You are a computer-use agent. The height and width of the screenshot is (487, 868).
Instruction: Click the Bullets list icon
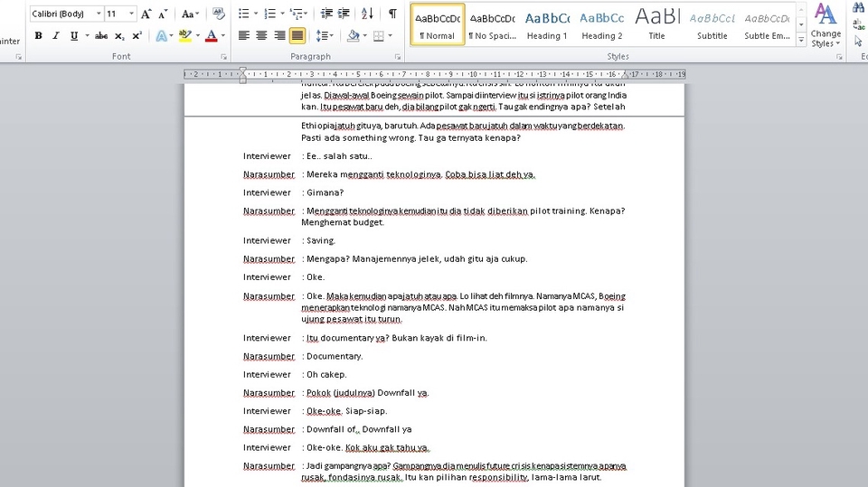click(243, 14)
